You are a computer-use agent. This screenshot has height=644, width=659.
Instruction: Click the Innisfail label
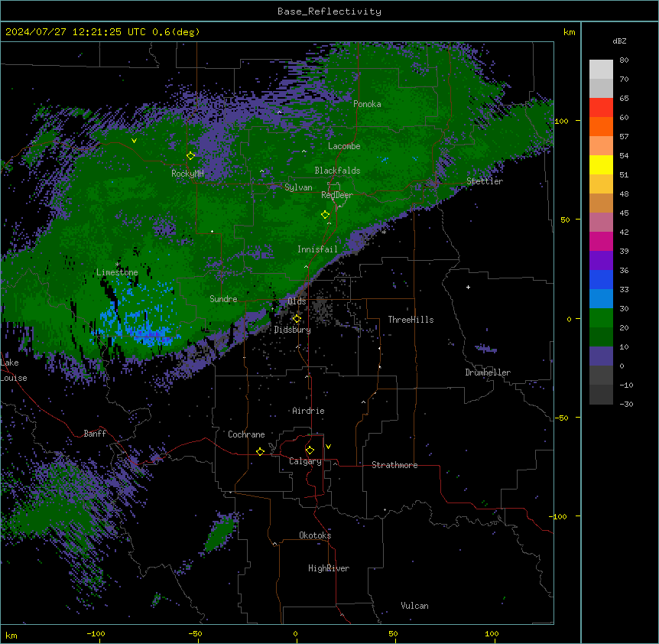[x=317, y=249]
